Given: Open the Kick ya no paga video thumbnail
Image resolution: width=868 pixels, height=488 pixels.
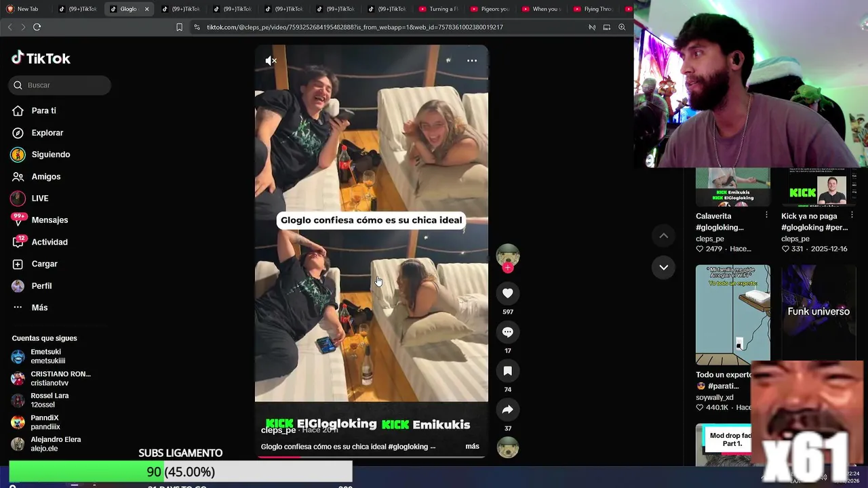Looking at the screenshot, I should tap(818, 187).
